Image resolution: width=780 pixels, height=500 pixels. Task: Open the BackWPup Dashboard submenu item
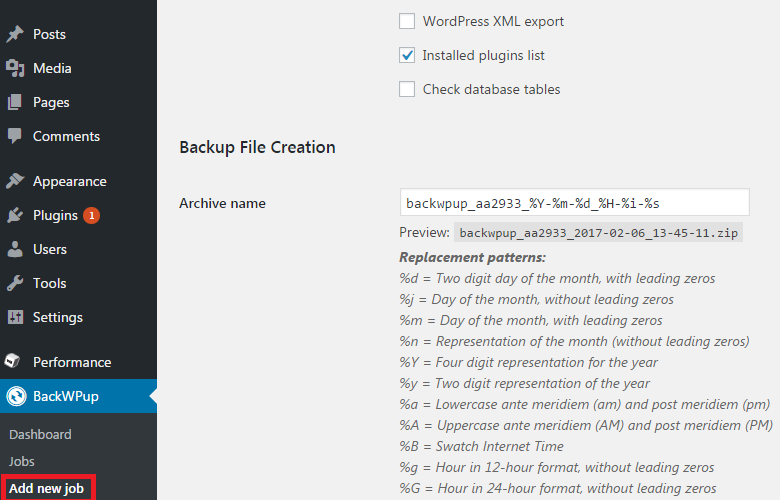pos(40,434)
